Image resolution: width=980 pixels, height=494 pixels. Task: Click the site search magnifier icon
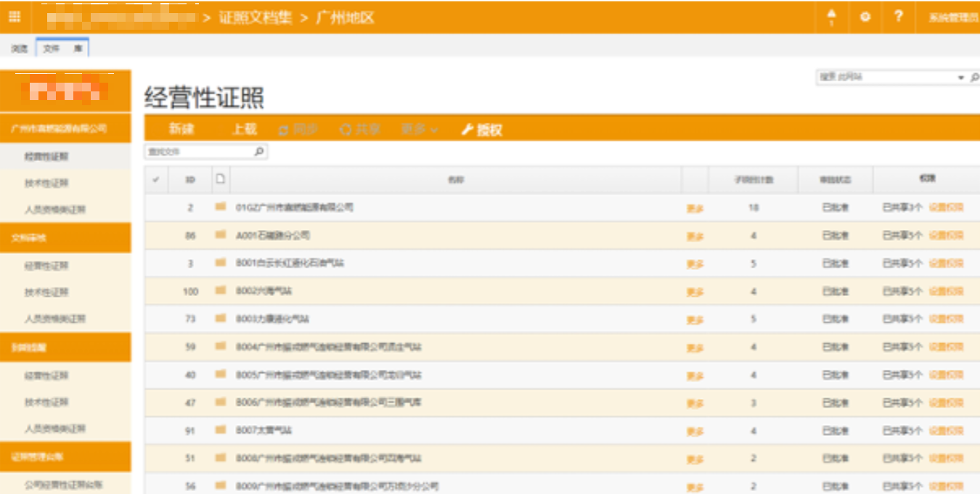pyautogui.click(x=974, y=77)
